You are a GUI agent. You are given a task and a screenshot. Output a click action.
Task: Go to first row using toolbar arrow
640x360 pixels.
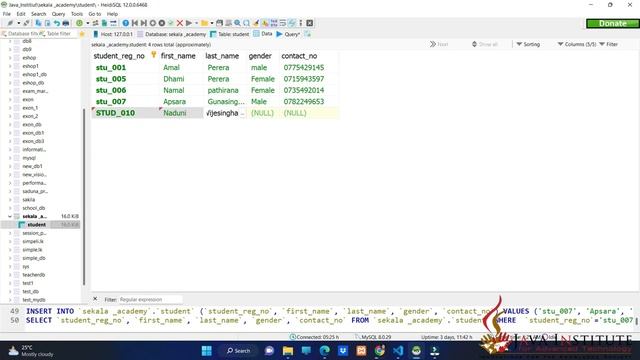(x=135, y=23)
